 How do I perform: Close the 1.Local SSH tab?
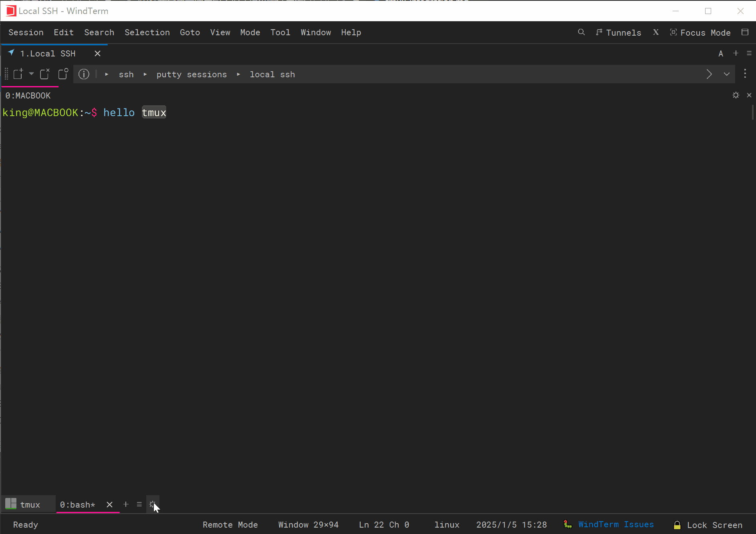click(97, 54)
